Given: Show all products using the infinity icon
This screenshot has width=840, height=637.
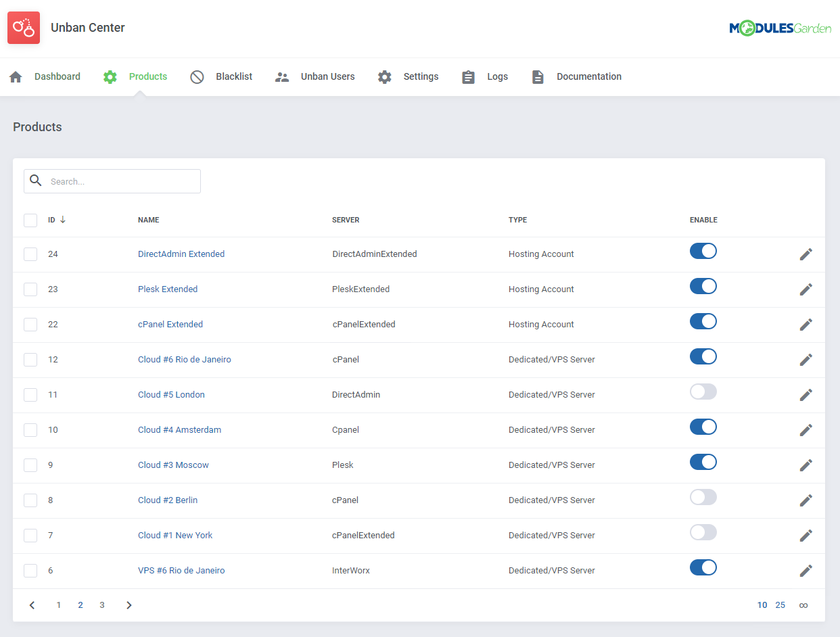Looking at the screenshot, I should (x=803, y=605).
